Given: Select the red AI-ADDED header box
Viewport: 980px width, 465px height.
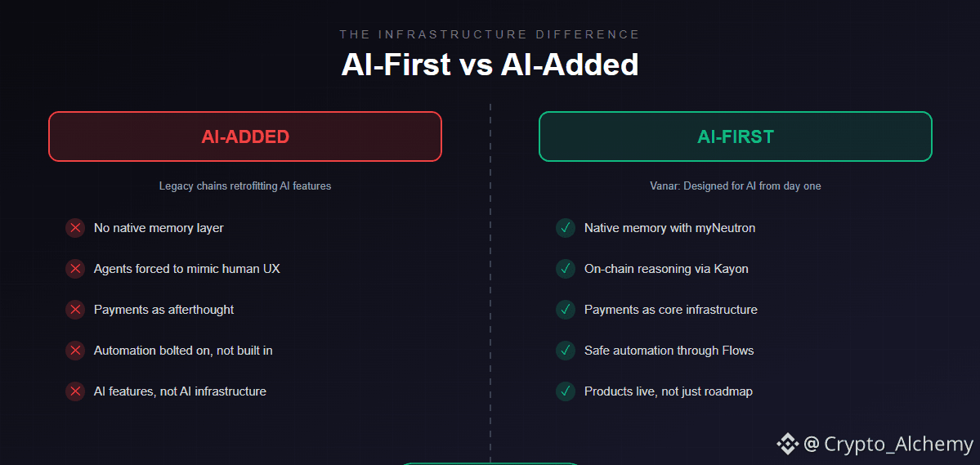Looking at the screenshot, I should [245, 136].
